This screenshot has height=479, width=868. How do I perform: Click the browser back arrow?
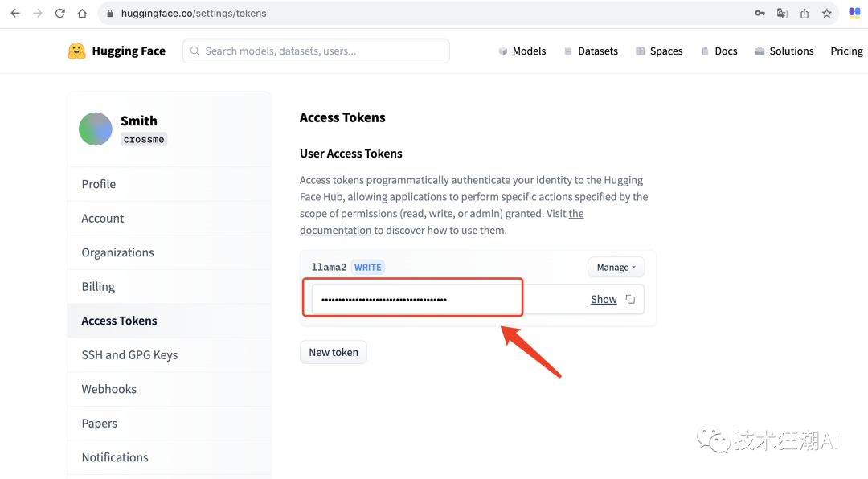(15, 14)
